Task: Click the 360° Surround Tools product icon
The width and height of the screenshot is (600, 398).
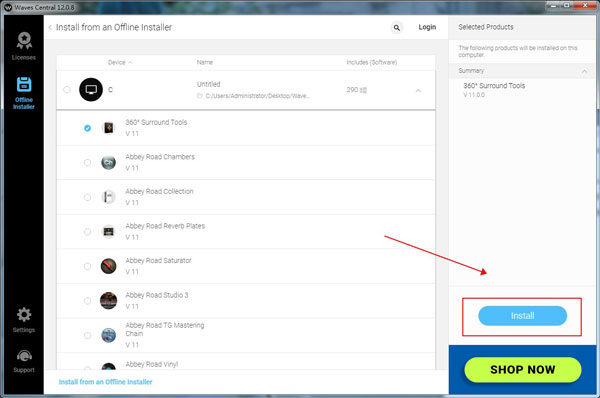Action: (109, 128)
